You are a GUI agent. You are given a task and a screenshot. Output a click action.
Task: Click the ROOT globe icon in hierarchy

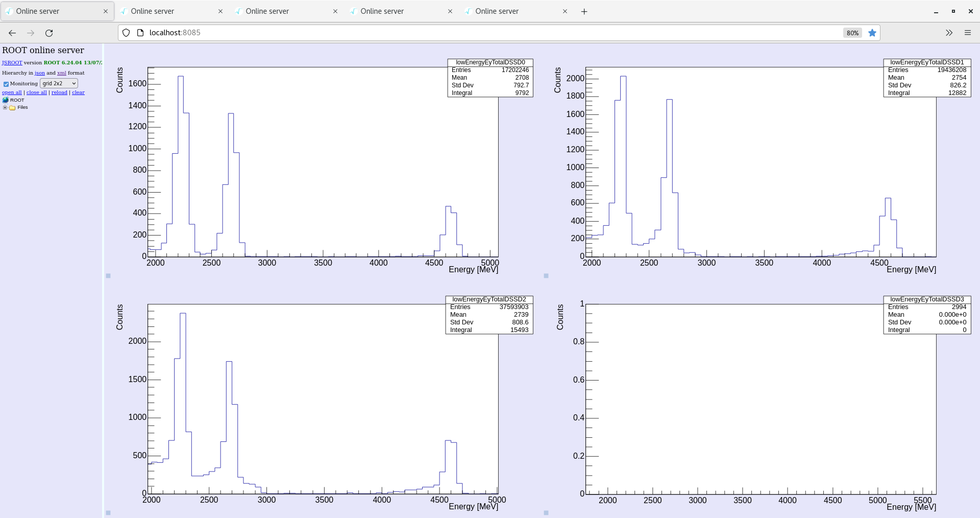point(5,100)
